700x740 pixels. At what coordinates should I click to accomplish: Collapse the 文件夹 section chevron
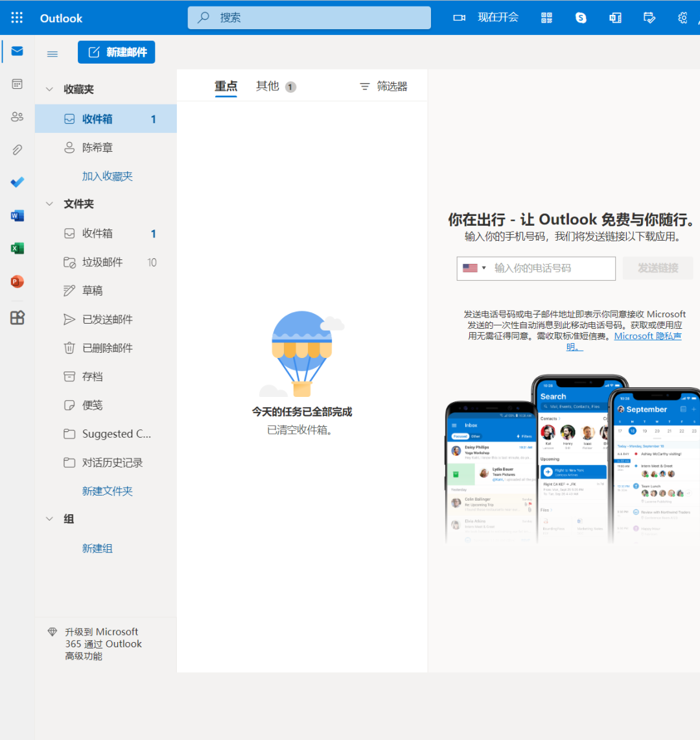(49, 204)
